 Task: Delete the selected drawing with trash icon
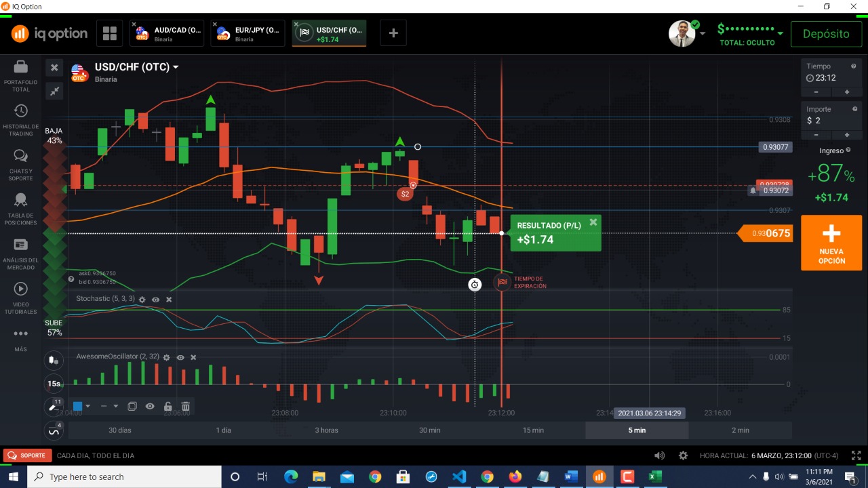point(185,407)
